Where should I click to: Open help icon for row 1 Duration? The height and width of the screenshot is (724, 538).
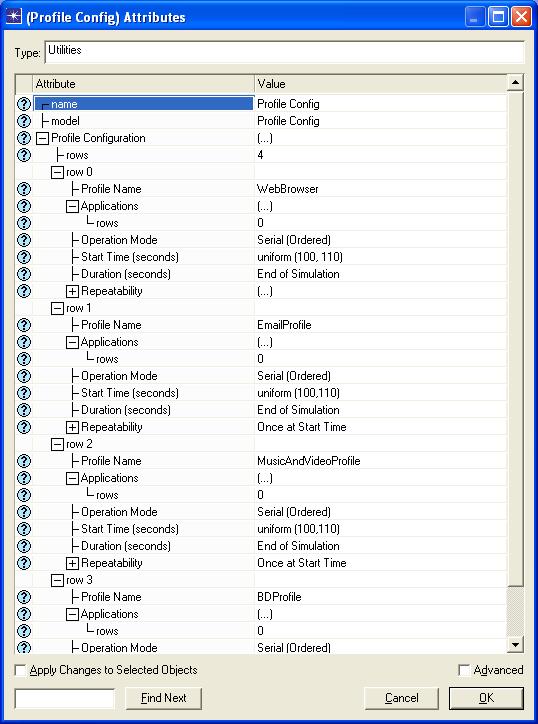(x=24, y=410)
